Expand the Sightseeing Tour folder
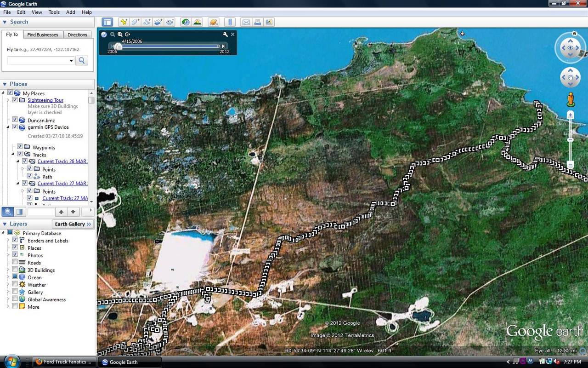Viewport: 588px width, 368px height. 8,100
